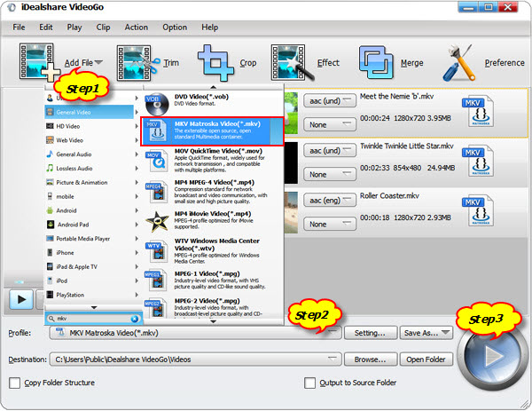Choose MKV Matroska Video format entry
532x411 pixels.
pos(212,131)
